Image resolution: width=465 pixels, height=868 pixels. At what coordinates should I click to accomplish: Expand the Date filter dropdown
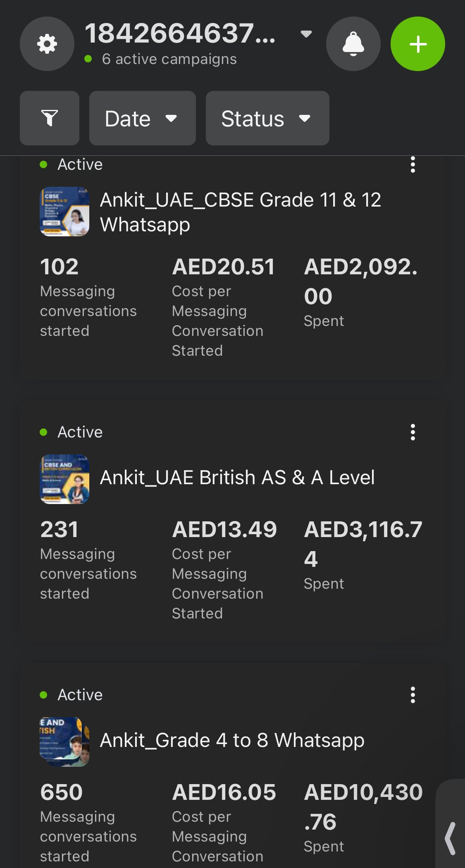coord(142,118)
